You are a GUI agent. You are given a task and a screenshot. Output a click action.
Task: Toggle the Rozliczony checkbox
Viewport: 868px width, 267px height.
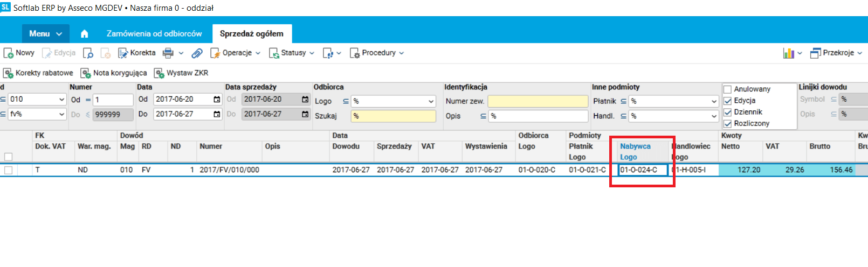tap(727, 123)
